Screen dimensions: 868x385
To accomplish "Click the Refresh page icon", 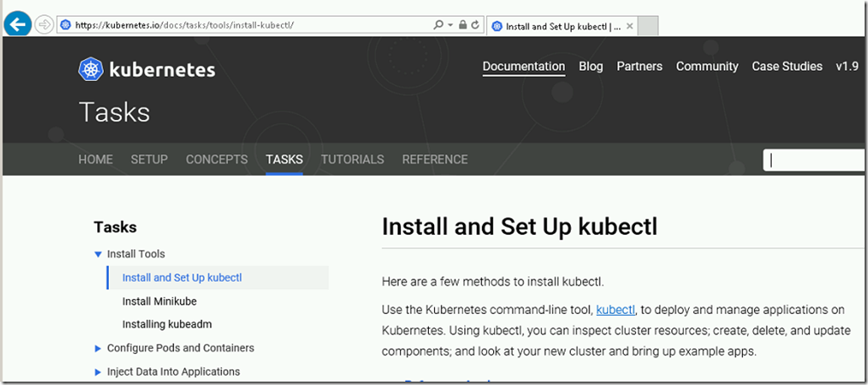I will [475, 24].
